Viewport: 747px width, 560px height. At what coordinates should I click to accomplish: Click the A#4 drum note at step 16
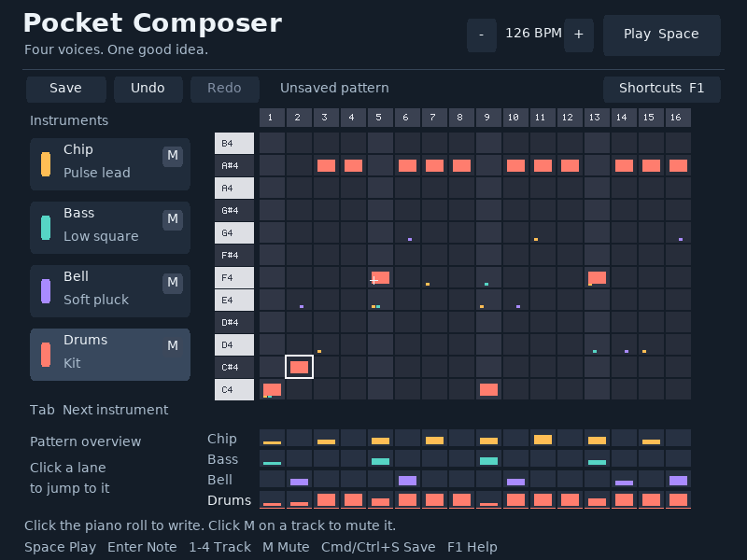[679, 166]
